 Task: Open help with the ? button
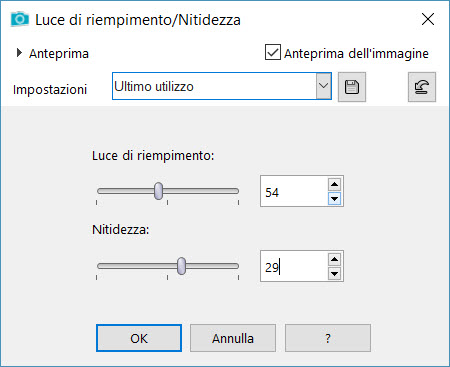click(x=328, y=338)
